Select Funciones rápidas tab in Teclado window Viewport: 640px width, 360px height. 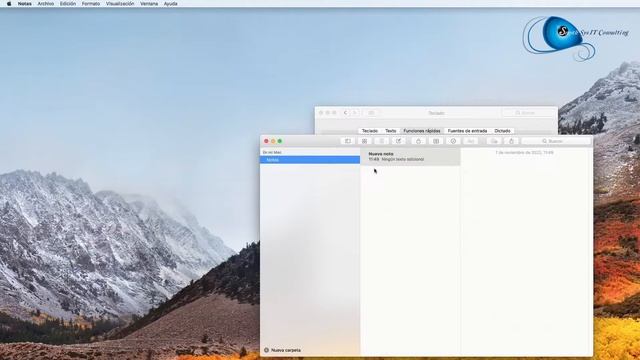point(422,131)
